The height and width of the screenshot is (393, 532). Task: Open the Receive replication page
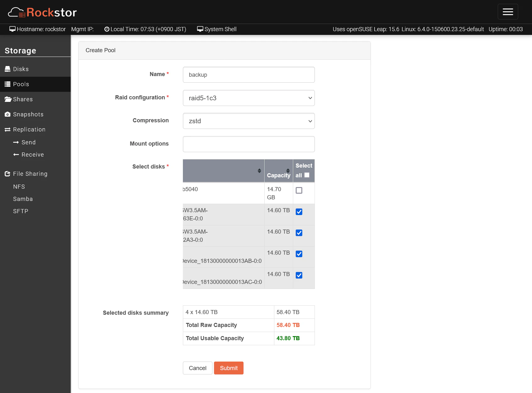pos(33,155)
